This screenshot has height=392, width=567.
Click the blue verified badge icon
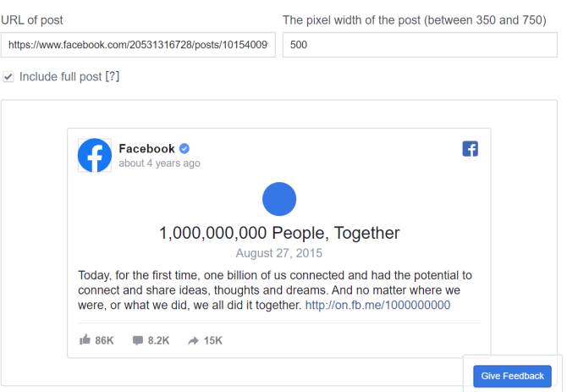pyautogui.click(x=184, y=149)
